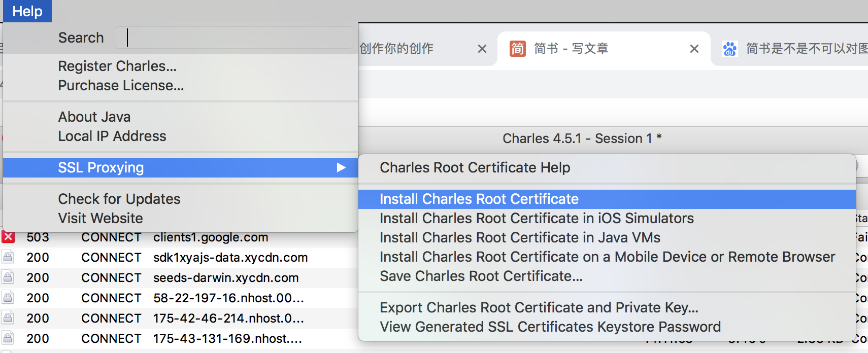Screen dimensions: 868x353
Task: Expand the SSL Proxying submenu
Action: point(180,167)
